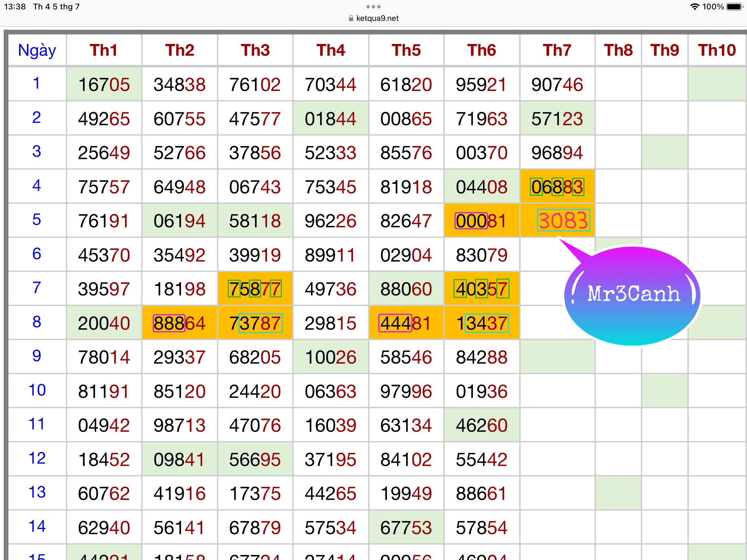Tap the battery indicator icon
The width and height of the screenshot is (747, 560).
click(734, 7)
